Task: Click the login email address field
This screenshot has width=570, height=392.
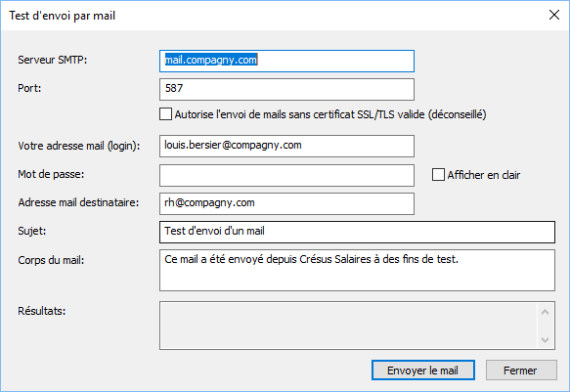Action: coord(286,146)
